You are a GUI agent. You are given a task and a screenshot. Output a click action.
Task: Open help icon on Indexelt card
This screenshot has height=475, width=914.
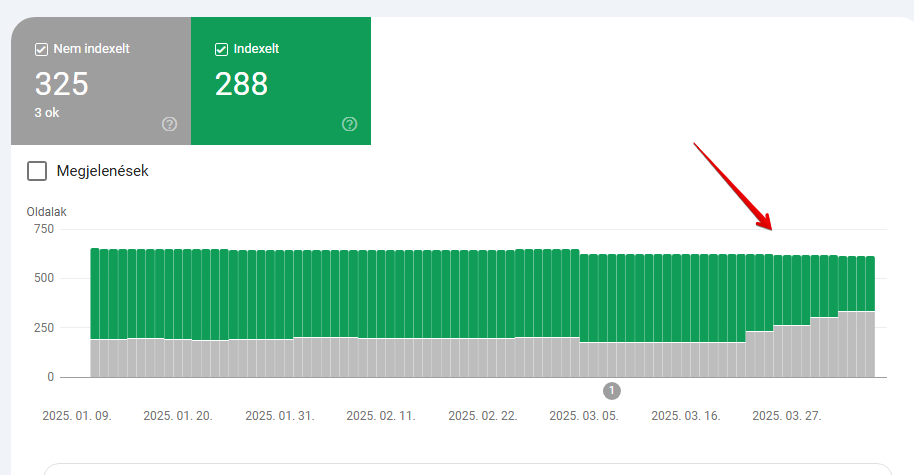coord(349,124)
